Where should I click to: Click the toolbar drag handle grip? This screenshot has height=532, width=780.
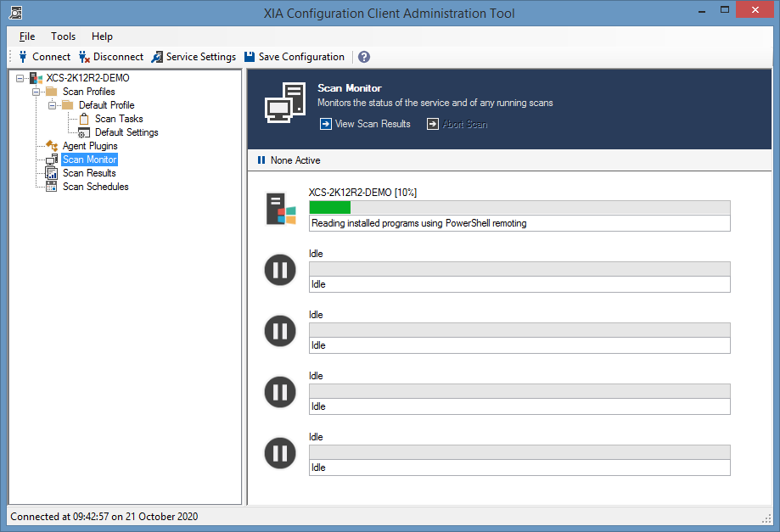(x=10, y=57)
